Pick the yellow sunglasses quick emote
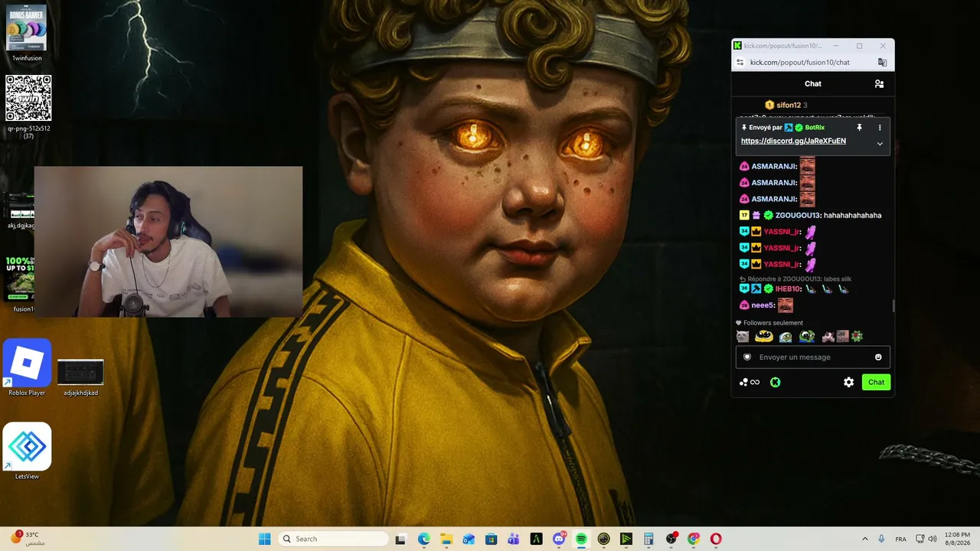The width and height of the screenshot is (980, 551). [763, 337]
